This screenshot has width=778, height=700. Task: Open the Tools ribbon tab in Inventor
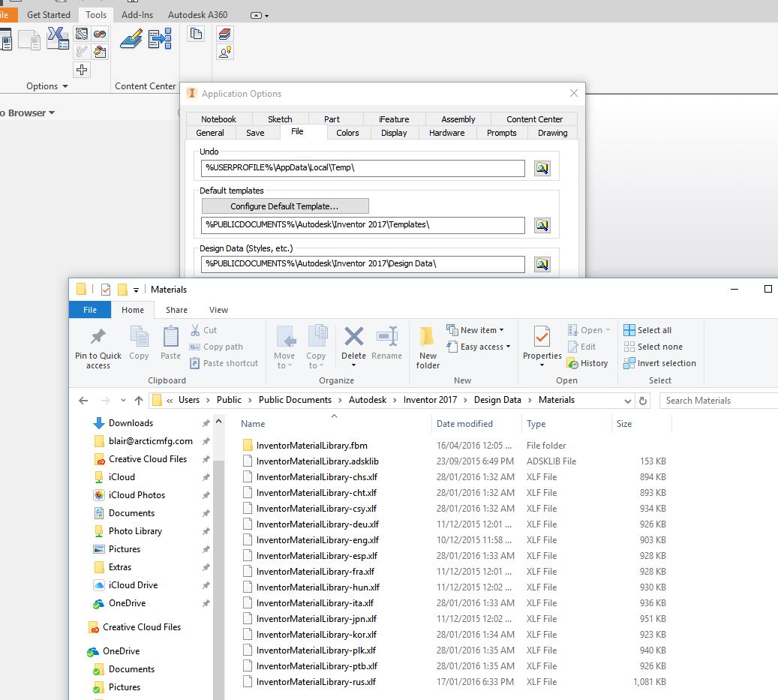tap(96, 15)
